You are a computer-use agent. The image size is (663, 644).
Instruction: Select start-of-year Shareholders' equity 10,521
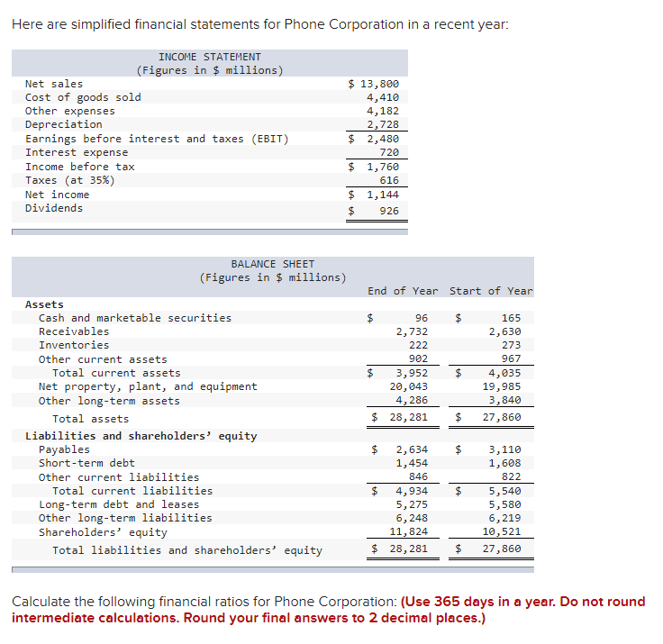click(502, 531)
